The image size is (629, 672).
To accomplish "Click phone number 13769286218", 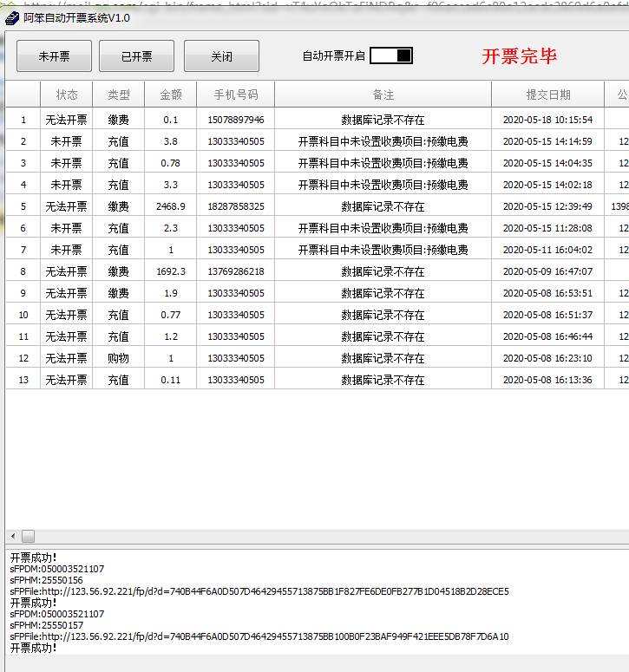I will pos(236,271).
